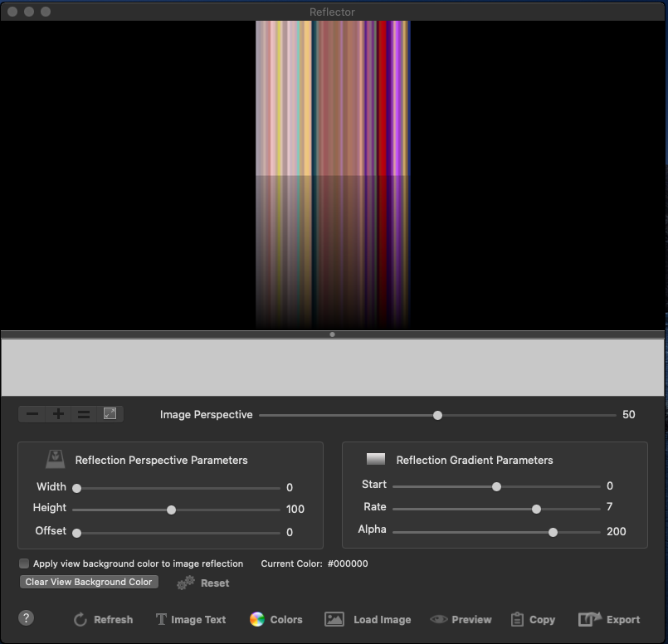The height and width of the screenshot is (644, 668).
Task: Click the gradient Alpha slider knob
Action: pos(553,532)
